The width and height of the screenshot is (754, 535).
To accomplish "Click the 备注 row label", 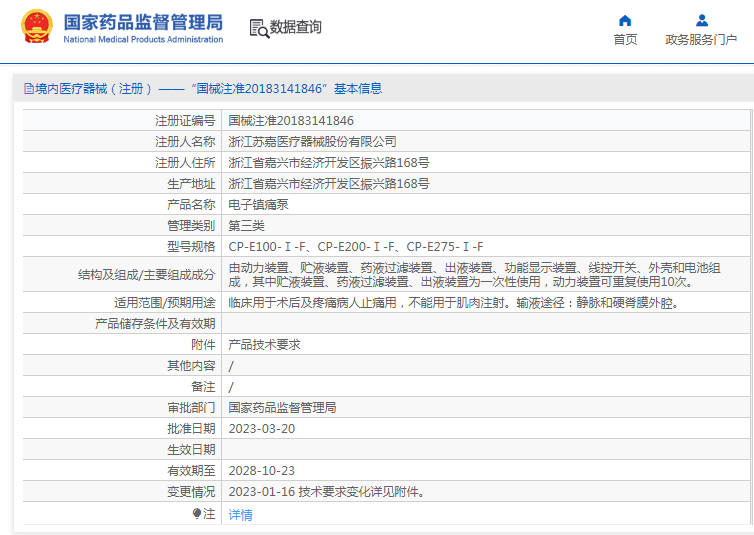I will (203, 387).
